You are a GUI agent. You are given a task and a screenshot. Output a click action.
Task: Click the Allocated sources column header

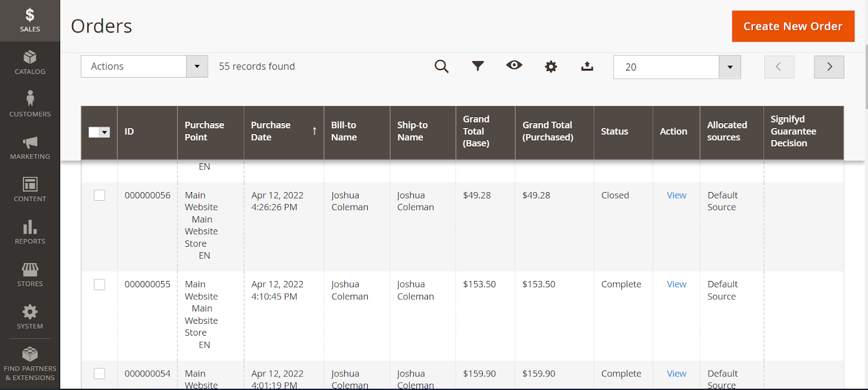tap(732, 132)
